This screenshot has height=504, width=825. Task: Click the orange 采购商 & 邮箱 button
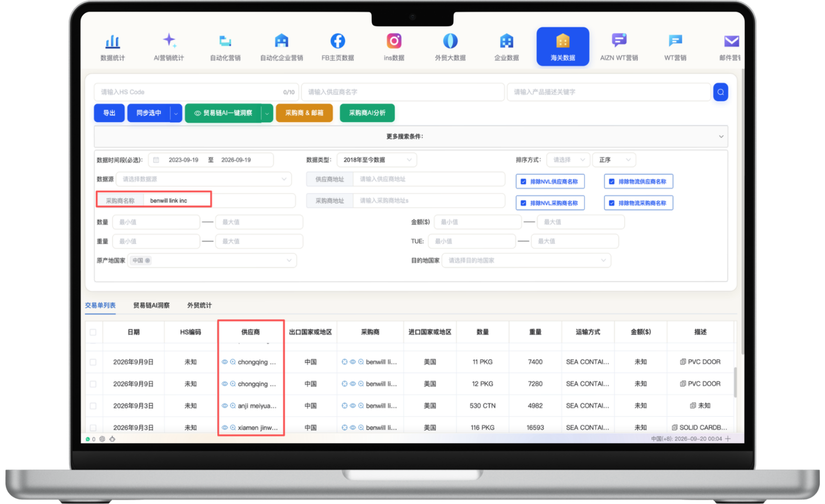coord(304,113)
